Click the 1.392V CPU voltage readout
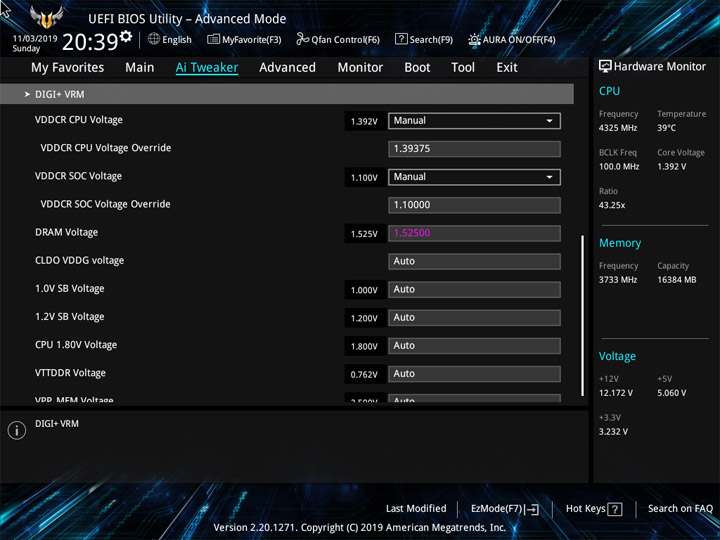The width and height of the screenshot is (720, 540). tap(364, 121)
